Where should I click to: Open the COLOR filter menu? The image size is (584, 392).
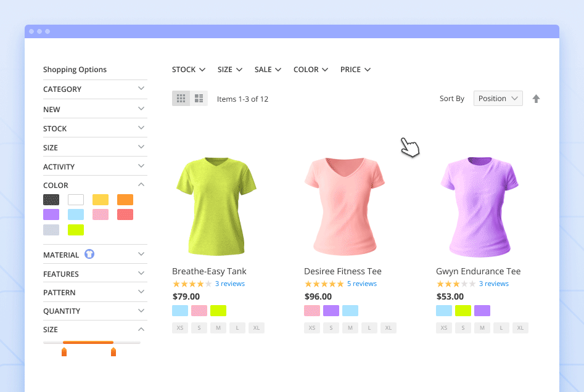[310, 69]
